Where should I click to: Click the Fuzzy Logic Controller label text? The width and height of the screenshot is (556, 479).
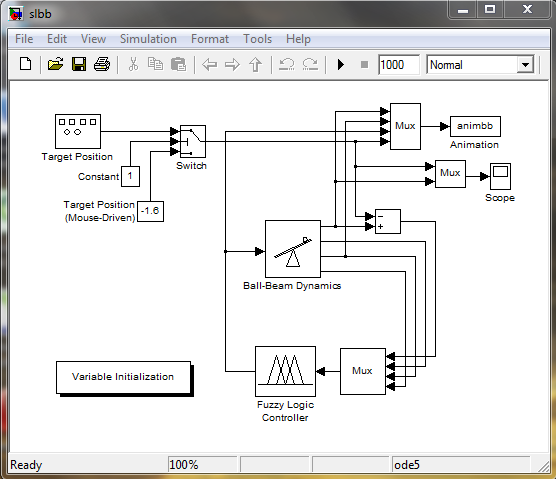tap(285, 411)
